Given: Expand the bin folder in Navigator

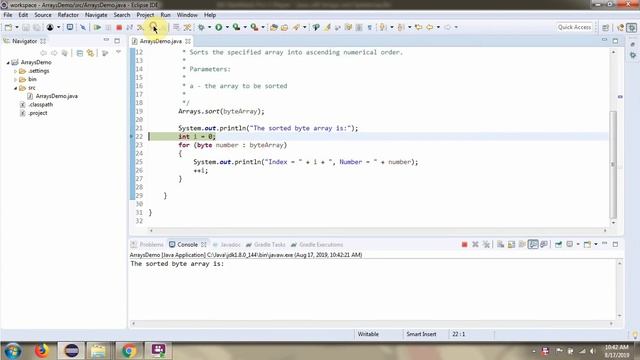Looking at the screenshot, I should [x=16, y=80].
